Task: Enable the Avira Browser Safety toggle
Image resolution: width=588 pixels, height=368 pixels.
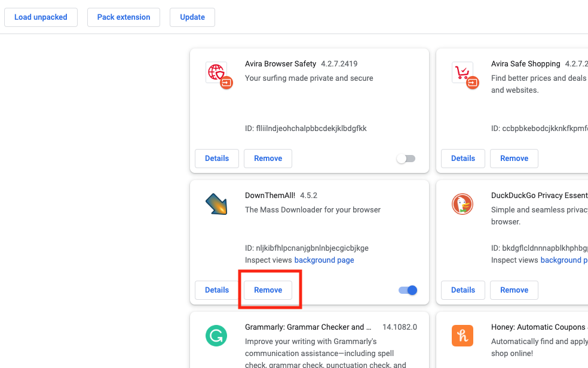Action: click(406, 159)
